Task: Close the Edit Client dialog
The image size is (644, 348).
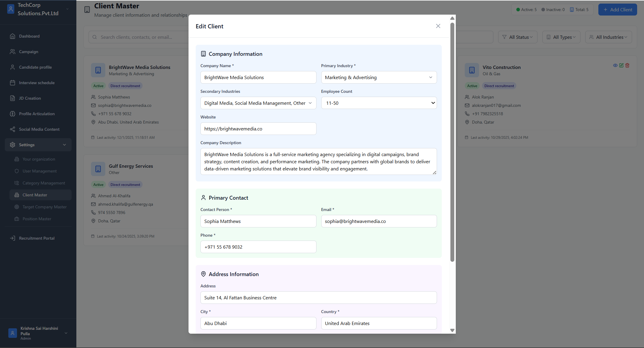Action: pos(438,26)
